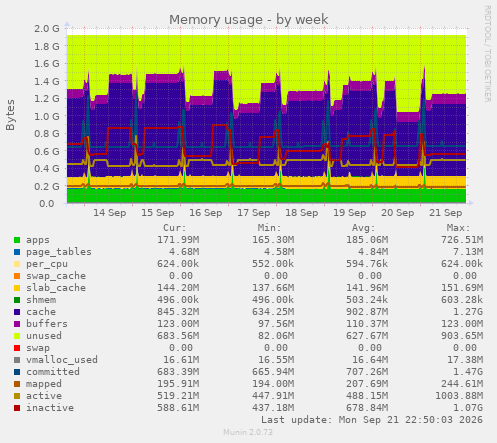Viewport: 497px width, 443px height.
Task: Click the slab_cache average value 141.96M
Action: pos(367,288)
